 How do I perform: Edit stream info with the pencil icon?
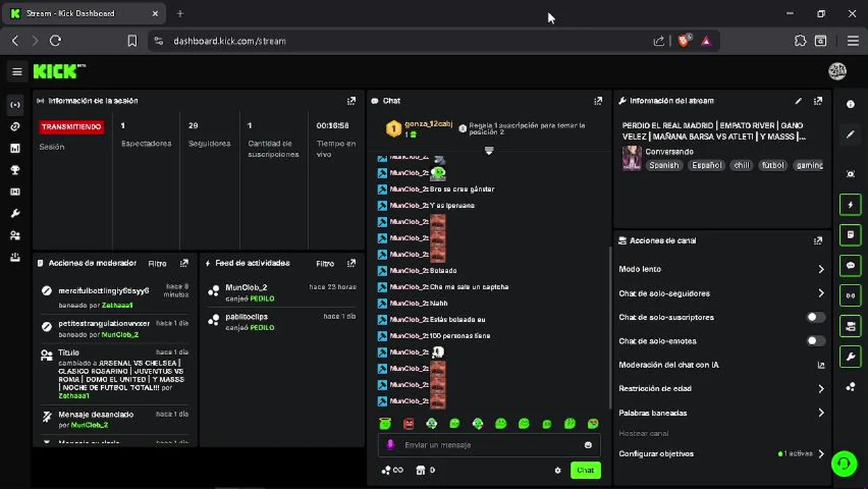(799, 101)
